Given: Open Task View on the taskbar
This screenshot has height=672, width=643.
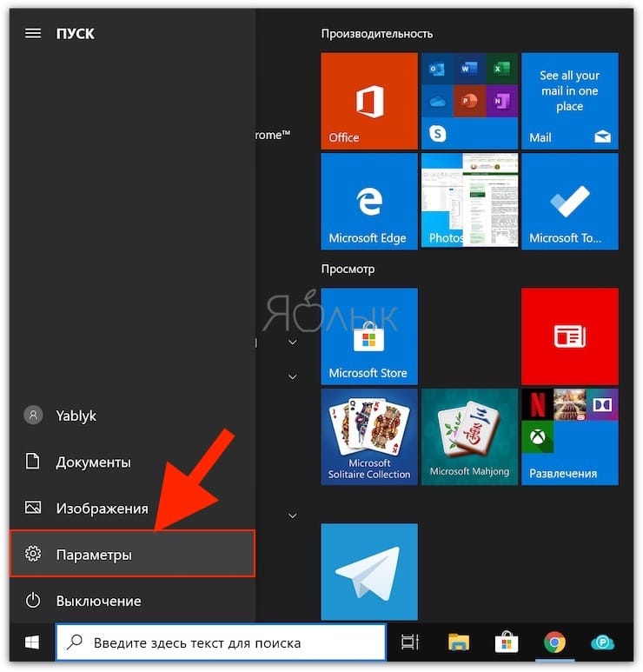Looking at the screenshot, I should point(409,642).
